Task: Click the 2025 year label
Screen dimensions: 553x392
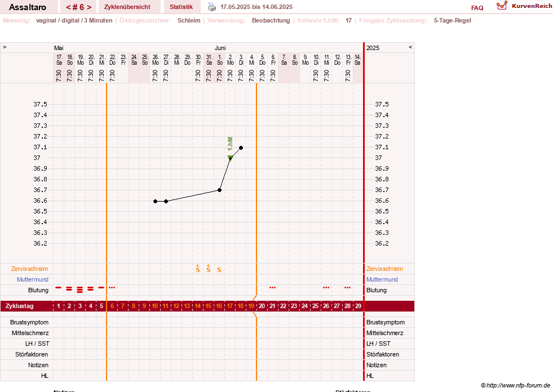Action: tap(373, 48)
